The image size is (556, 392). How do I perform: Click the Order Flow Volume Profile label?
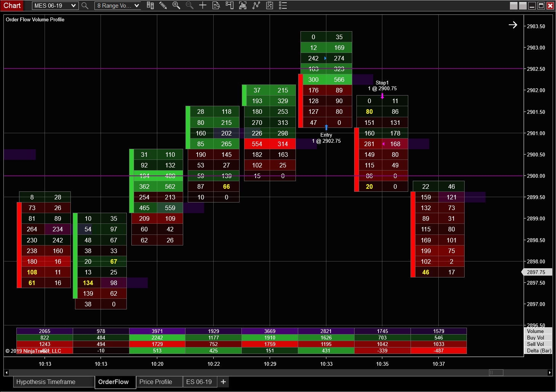click(35, 19)
